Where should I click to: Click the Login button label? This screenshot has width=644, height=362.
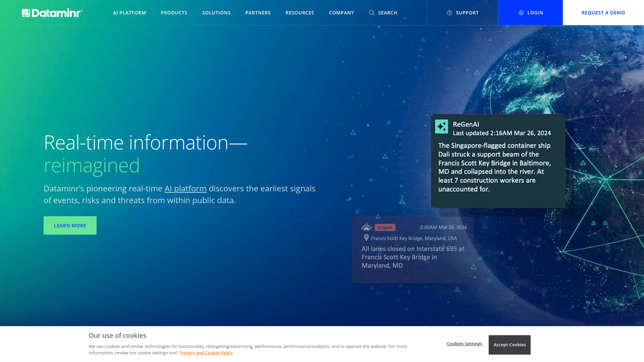click(535, 13)
